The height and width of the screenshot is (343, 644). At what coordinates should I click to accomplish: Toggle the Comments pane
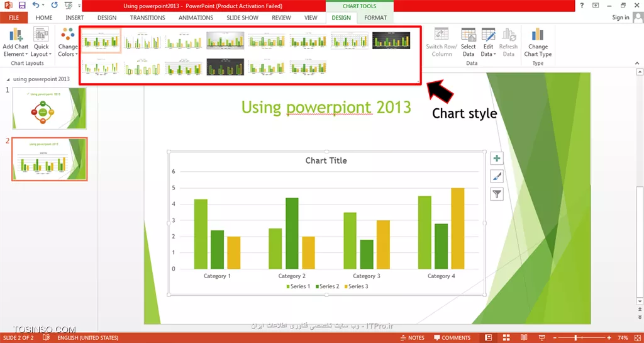point(452,338)
